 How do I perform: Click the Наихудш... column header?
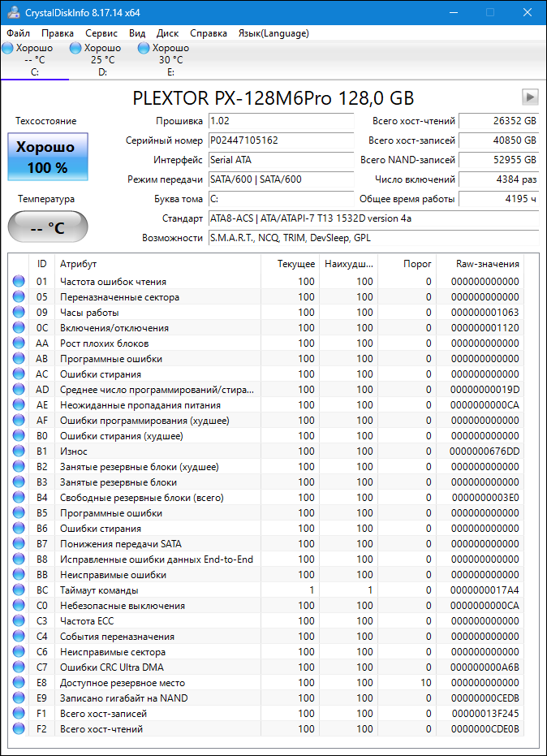(348, 264)
